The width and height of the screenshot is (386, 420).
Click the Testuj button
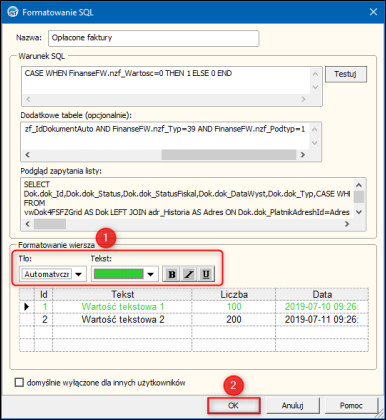(346, 74)
